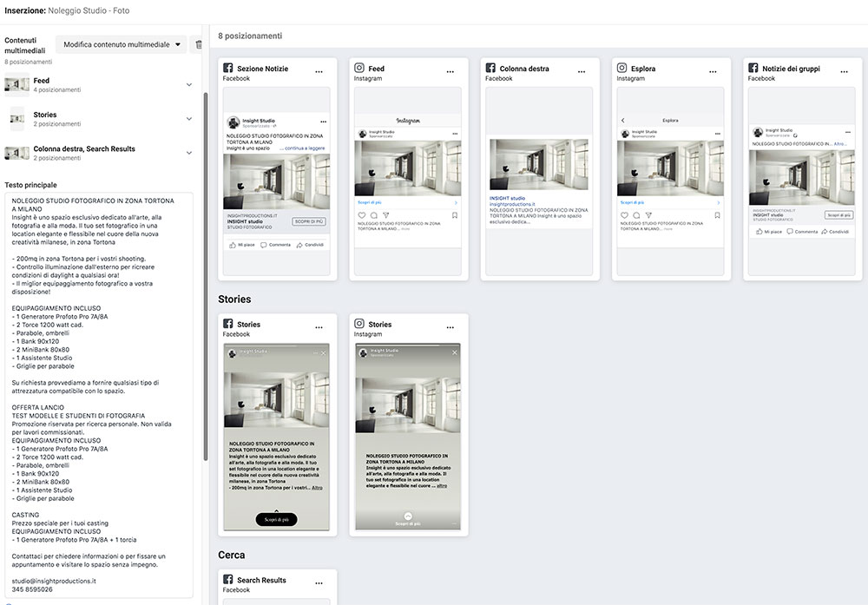Viewport: 868px width, 605px height.
Task: Open options menu for Search Results card
Action: [x=319, y=582]
